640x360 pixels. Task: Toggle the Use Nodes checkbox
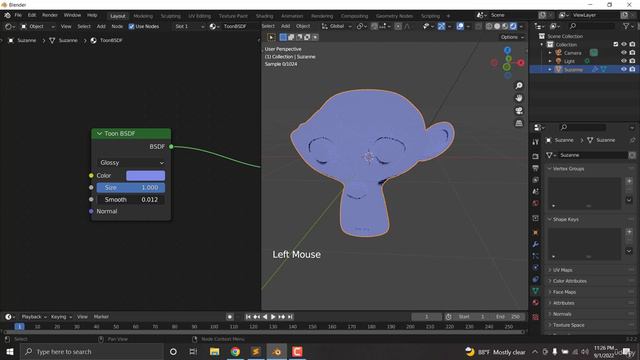(x=131, y=27)
